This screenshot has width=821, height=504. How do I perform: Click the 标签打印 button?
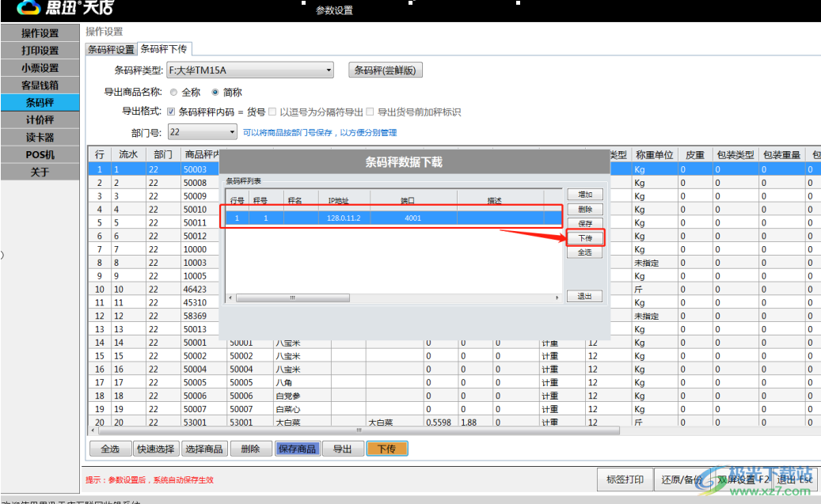pyautogui.click(x=625, y=479)
